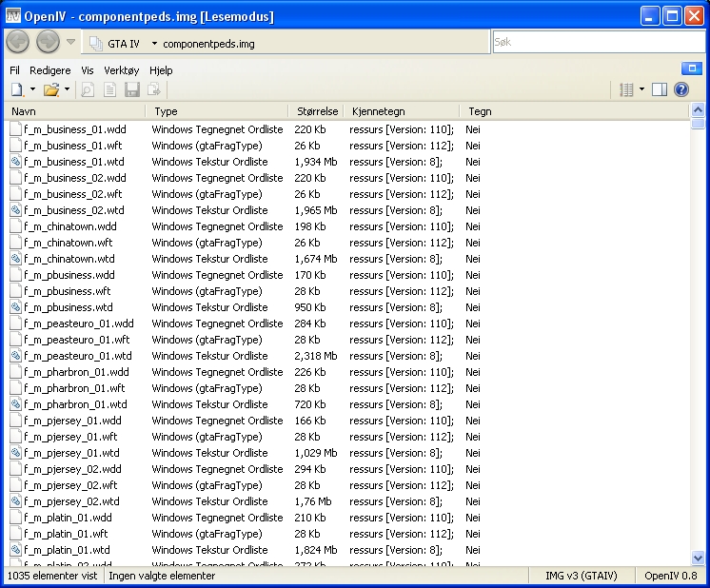The height and width of the screenshot is (588, 710).
Task: Click the scrollbar down arrow
Action: (698, 559)
